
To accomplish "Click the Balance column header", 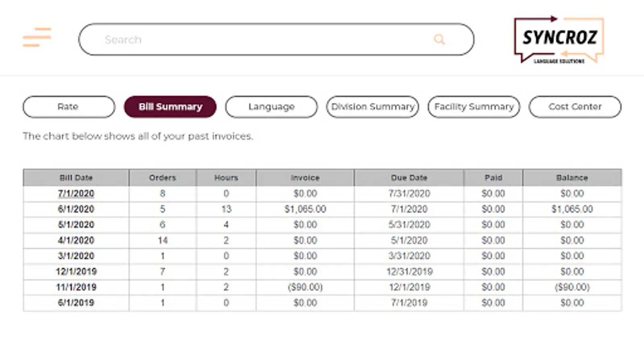I will (572, 178).
